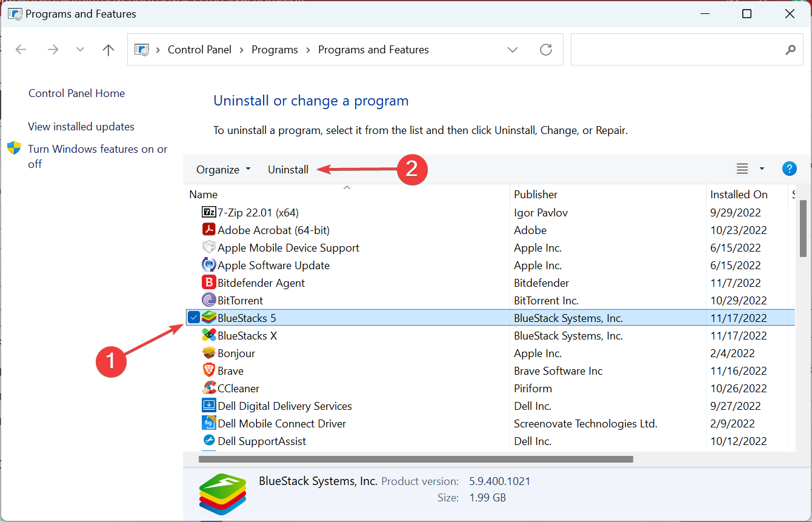Click the 9/29/2022 install date
812x522 pixels.
[736, 212]
